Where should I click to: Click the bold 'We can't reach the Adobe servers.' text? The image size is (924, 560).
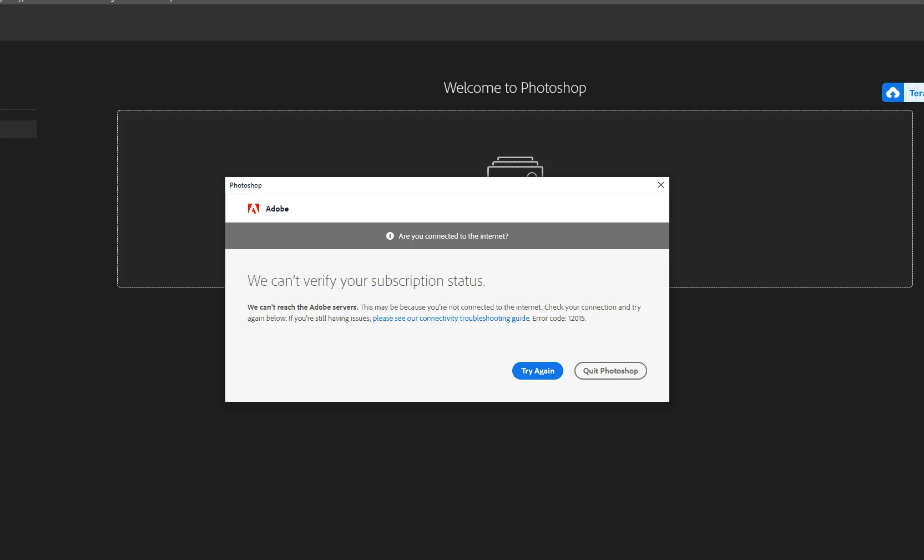coord(302,307)
